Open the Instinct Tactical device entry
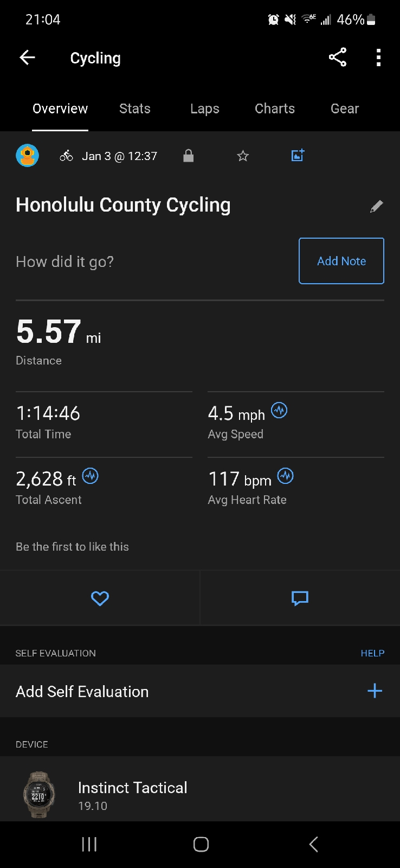Viewport: 400px width, 868px height. click(x=132, y=795)
